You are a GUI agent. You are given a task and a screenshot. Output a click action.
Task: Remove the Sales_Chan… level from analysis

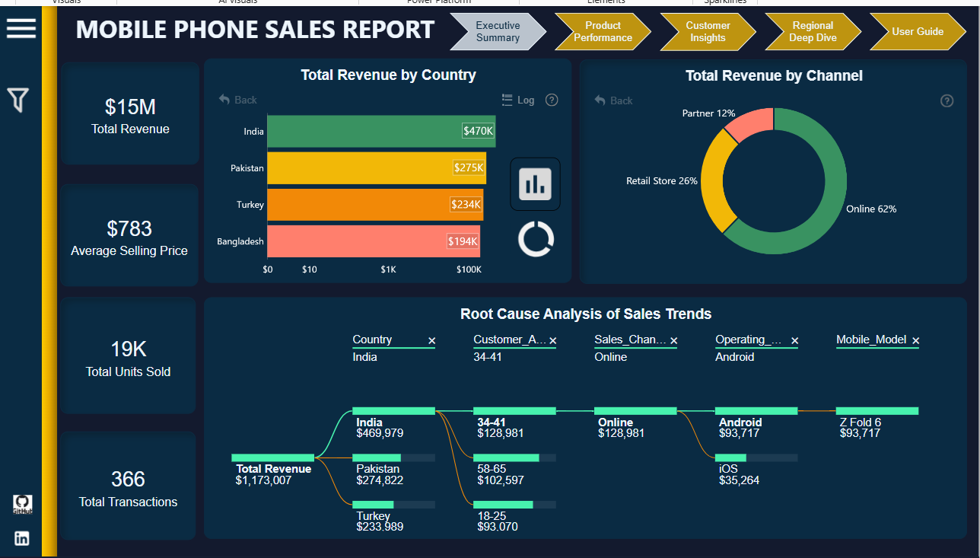673,341
